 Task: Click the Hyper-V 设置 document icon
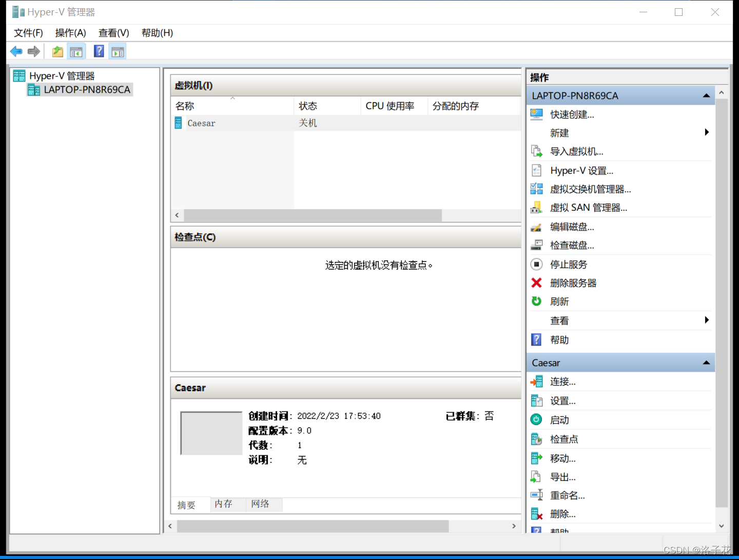pos(536,170)
